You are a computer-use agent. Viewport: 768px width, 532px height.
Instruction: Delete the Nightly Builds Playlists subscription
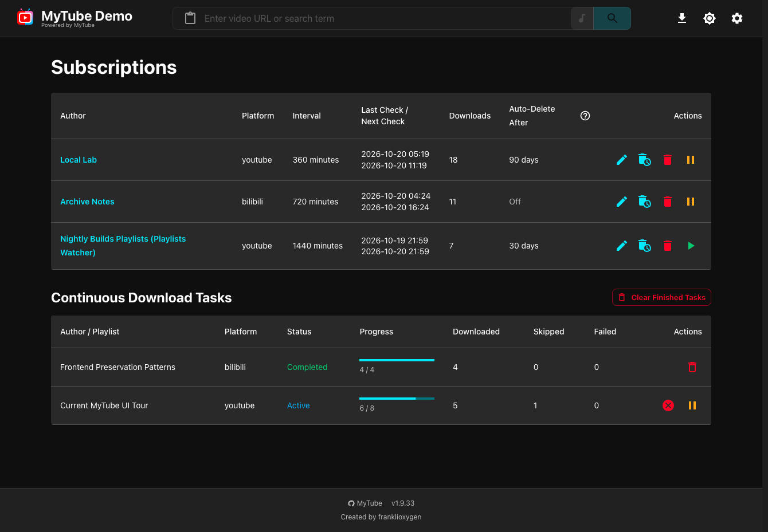pyautogui.click(x=668, y=246)
